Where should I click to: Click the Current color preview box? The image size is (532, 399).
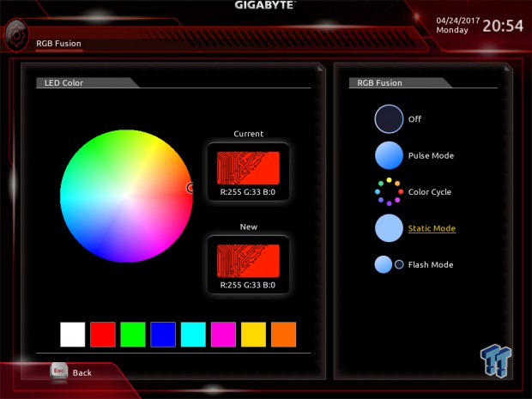[x=248, y=168]
